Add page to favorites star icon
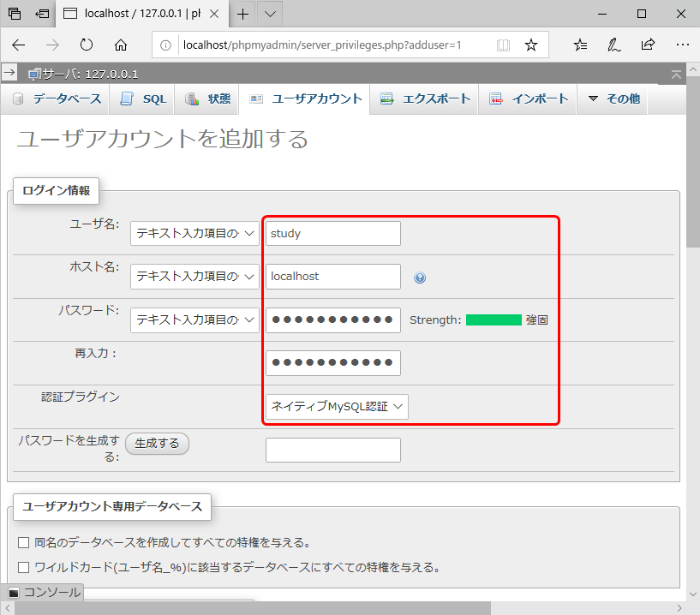This screenshot has width=700, height=615. tap(531, 45)
